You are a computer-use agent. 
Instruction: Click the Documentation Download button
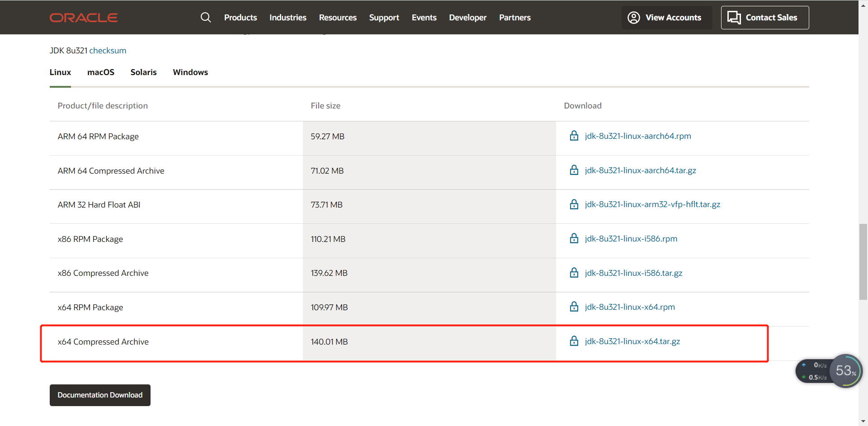pos(100,395)
